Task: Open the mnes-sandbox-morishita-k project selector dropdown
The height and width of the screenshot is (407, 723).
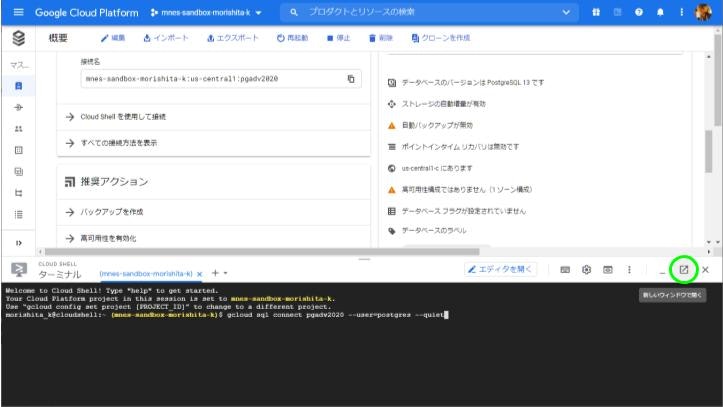Action: [206, 12]
